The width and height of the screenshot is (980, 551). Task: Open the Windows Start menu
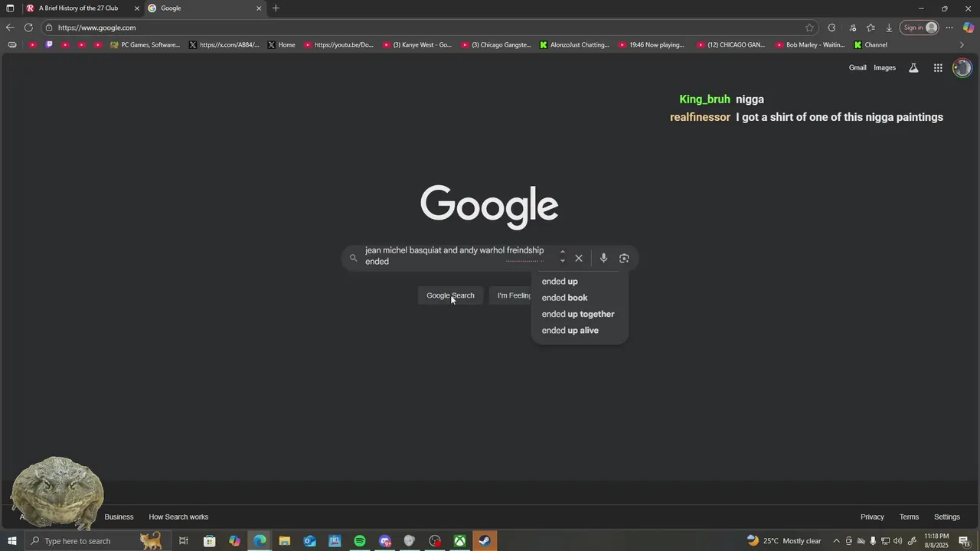11,541
